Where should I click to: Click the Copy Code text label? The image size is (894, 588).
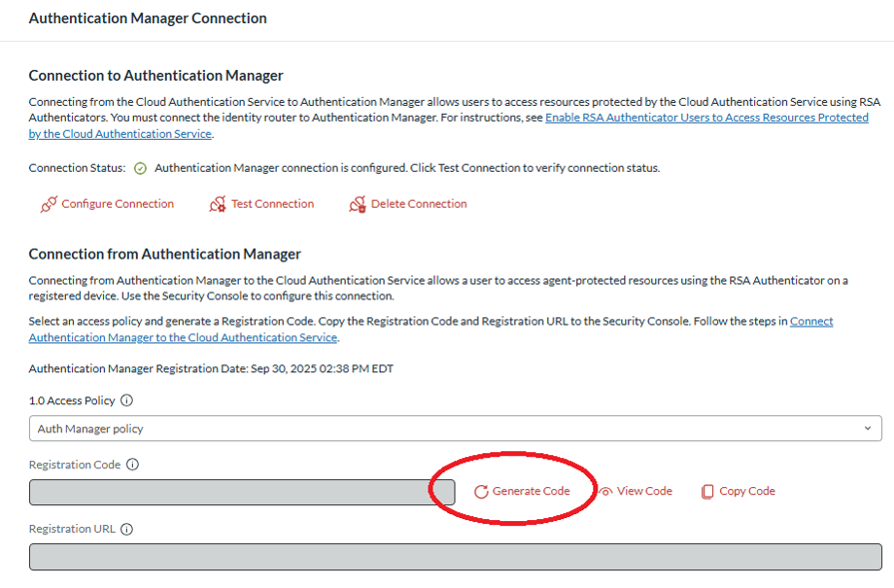pos(747,491)
